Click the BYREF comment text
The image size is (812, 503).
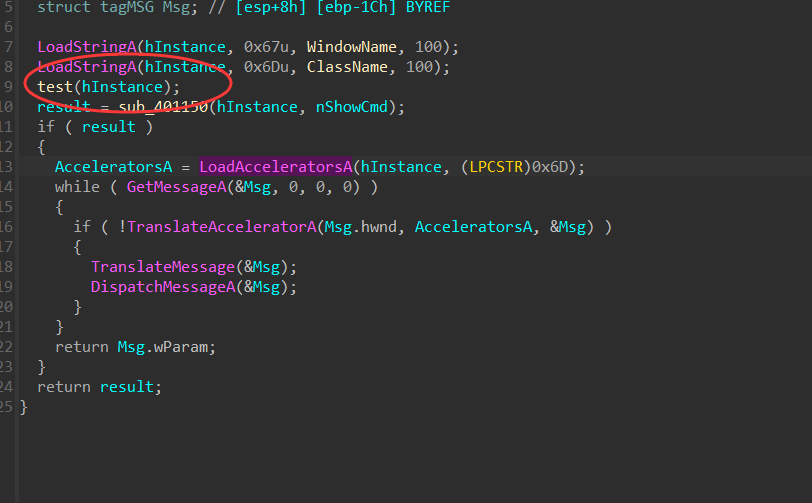pos(428,7)
